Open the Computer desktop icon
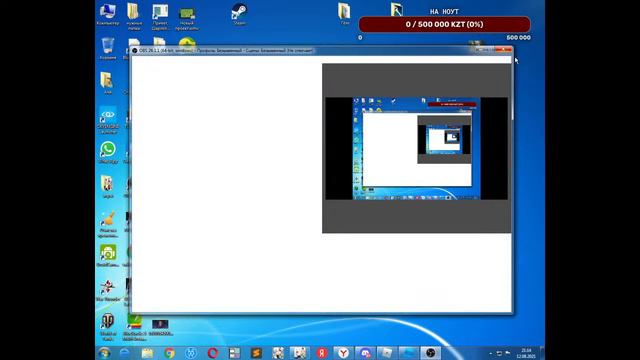 (108, 14)
